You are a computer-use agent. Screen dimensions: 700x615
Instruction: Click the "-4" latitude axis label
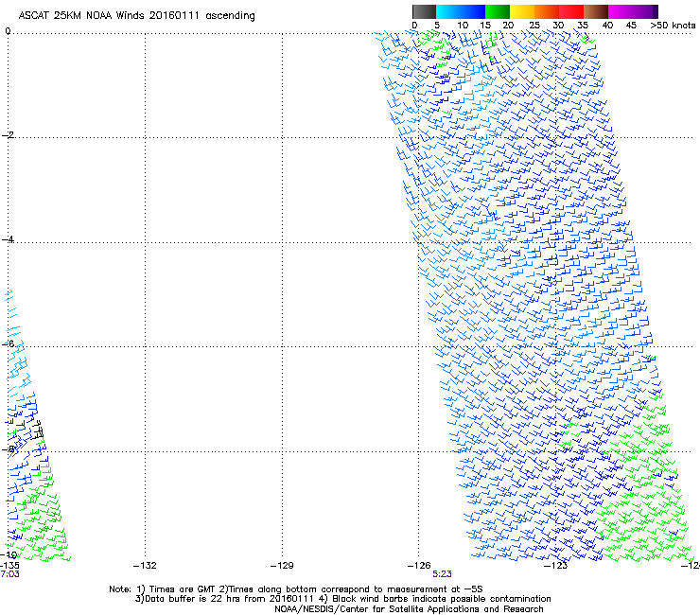pos(8,239)
